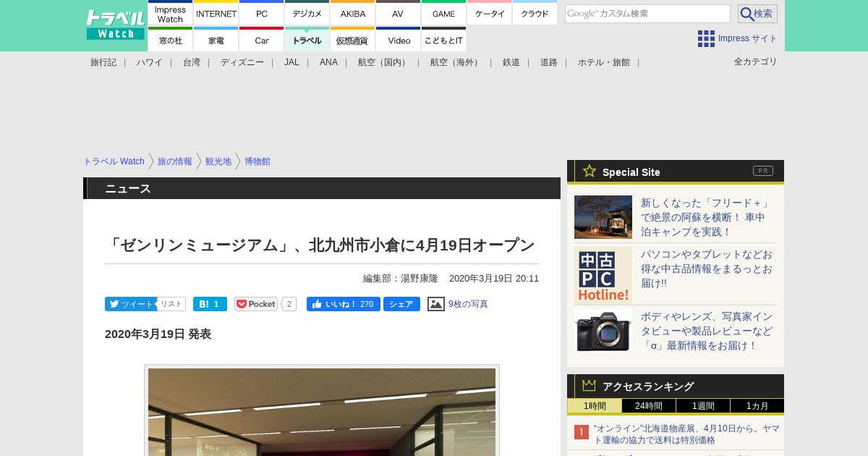
Task: Go to the 旅行記 category
Action: (x=103, y=62)
